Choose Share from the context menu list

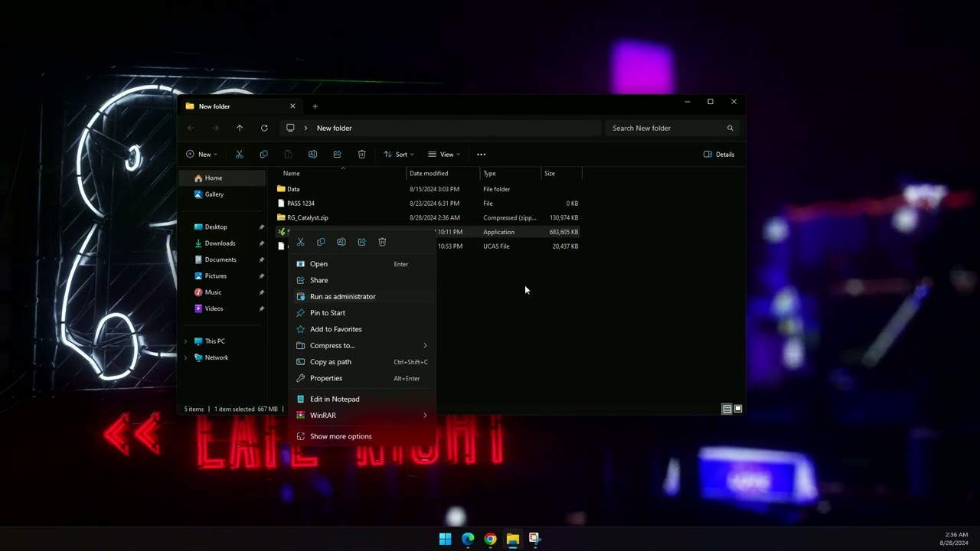pos(362,280)
